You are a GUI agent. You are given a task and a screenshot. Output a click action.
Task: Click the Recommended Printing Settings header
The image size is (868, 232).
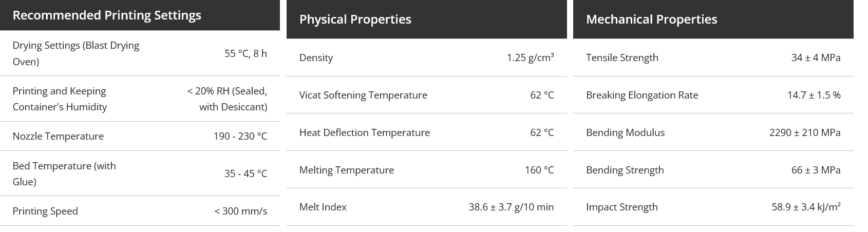[x=107, y=15]
